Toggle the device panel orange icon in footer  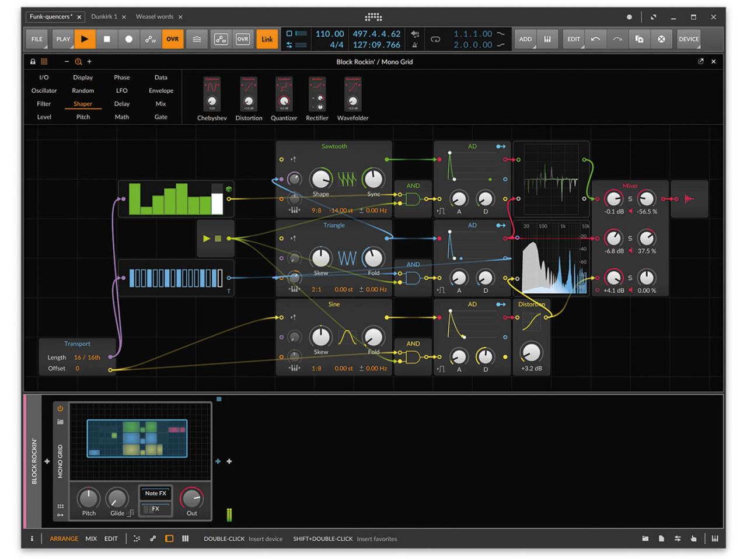tap(169, 538)
